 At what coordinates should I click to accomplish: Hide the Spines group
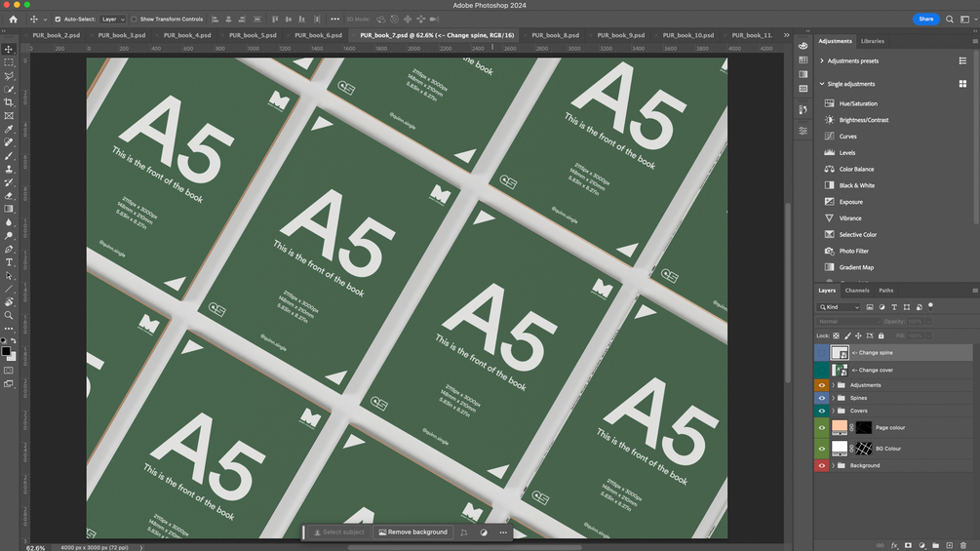821,398
